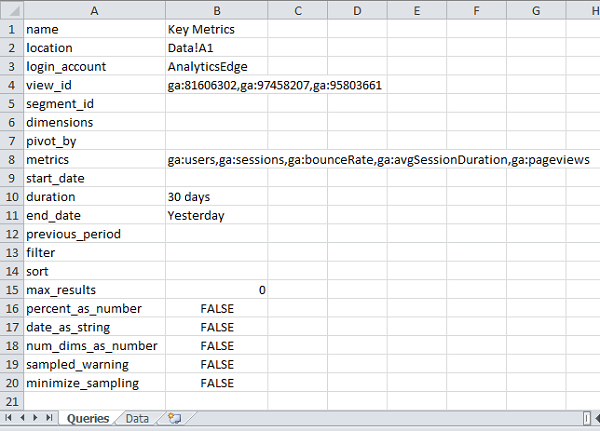Click empty value cell beside filter
600x431 pixels.
[x=217, y=253]
